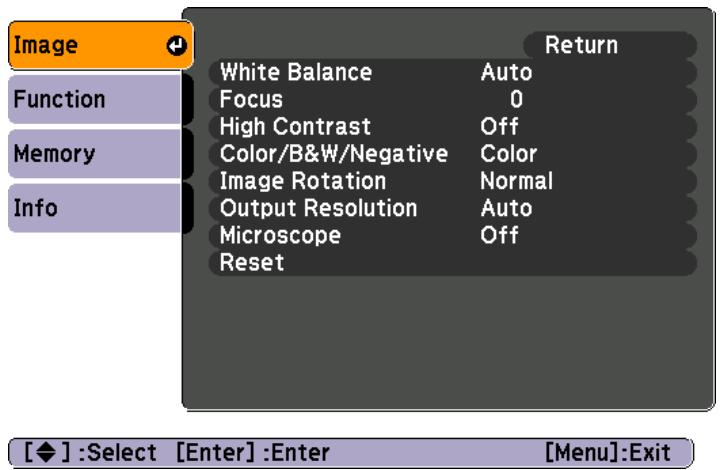Open the Info tab
Image resolution: width=721 pixels, height=470 pixels.
click(x=96, y=208)
